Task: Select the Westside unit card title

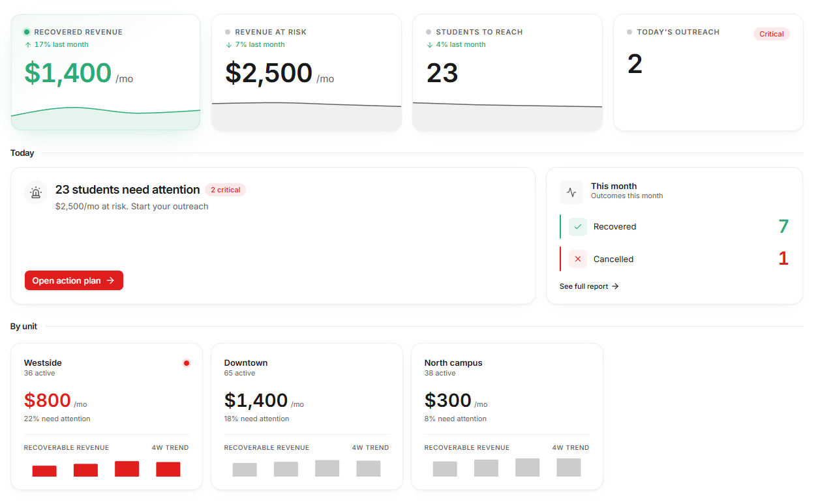Action: coord(43,363)
